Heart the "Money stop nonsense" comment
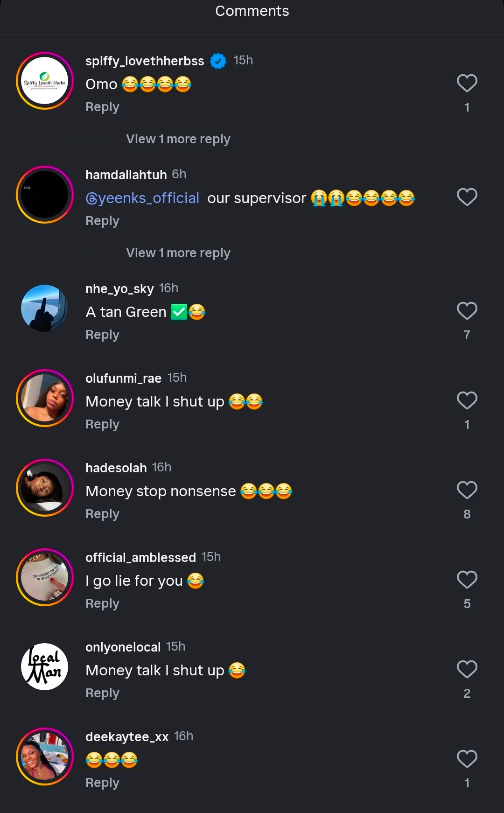 point(467,491)
